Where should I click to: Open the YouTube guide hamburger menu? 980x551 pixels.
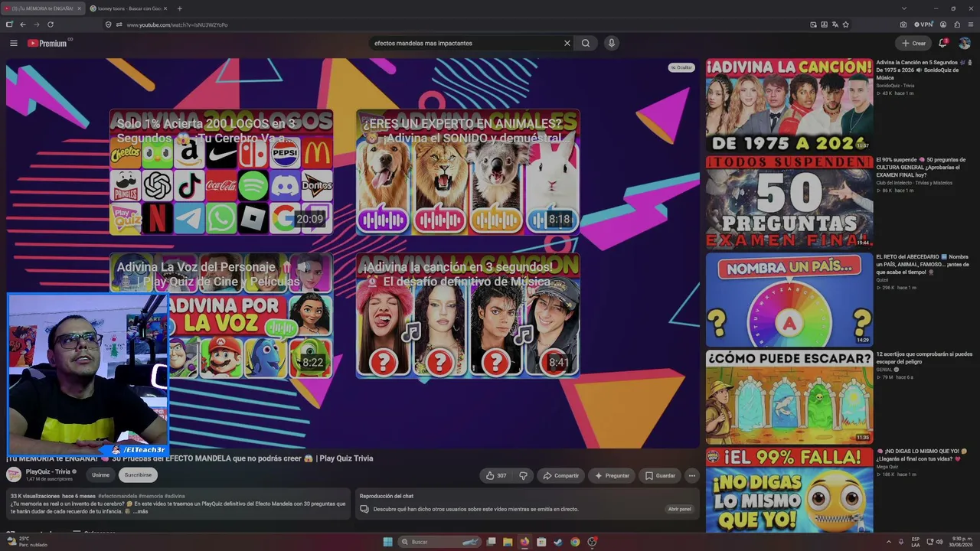[x=13, y=43]
